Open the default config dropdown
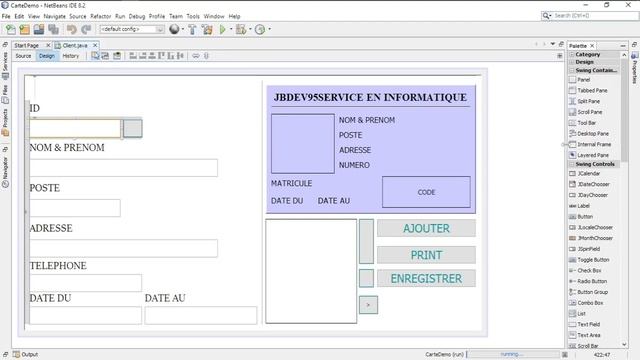This screenshot has width=640, height=360. pos(132,29)
